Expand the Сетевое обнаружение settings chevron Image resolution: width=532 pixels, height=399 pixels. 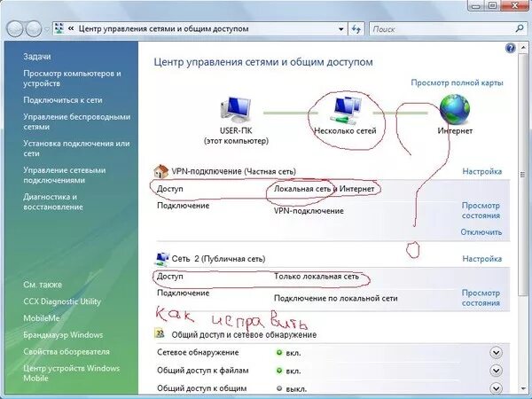pos(496,353)
